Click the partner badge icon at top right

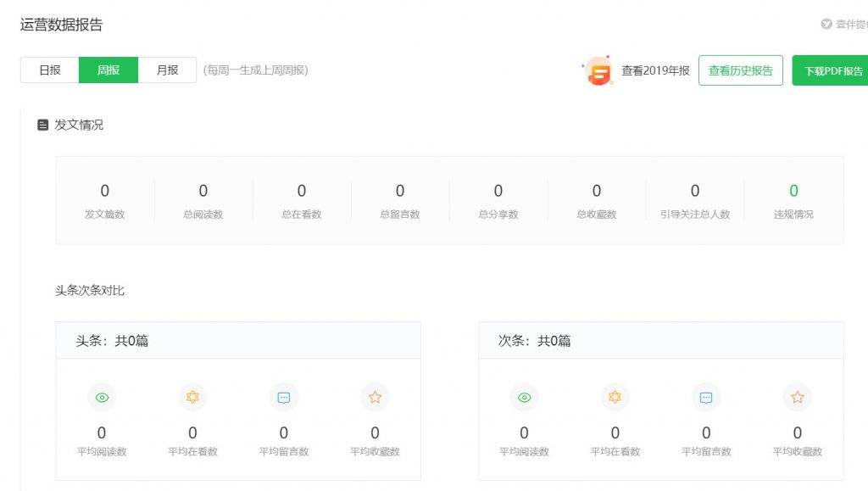(826, 24)
